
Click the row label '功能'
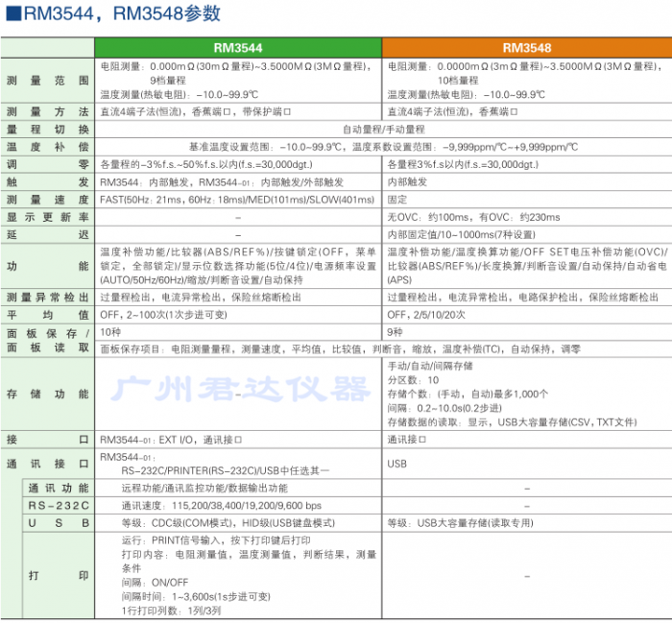pos(48,266)
